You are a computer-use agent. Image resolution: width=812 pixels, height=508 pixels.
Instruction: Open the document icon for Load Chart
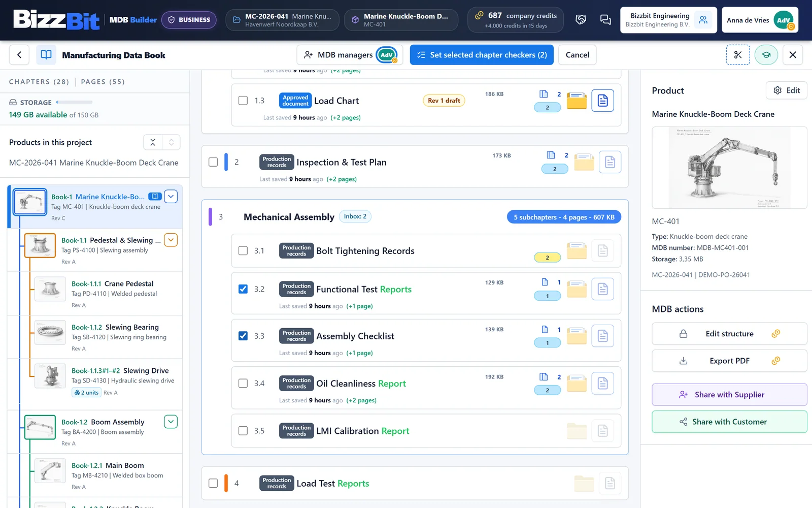(602, 101)
